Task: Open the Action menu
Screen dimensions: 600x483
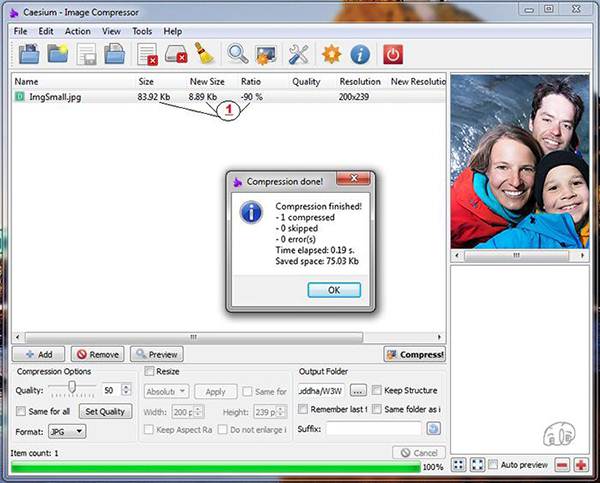Action: point(78,31)
